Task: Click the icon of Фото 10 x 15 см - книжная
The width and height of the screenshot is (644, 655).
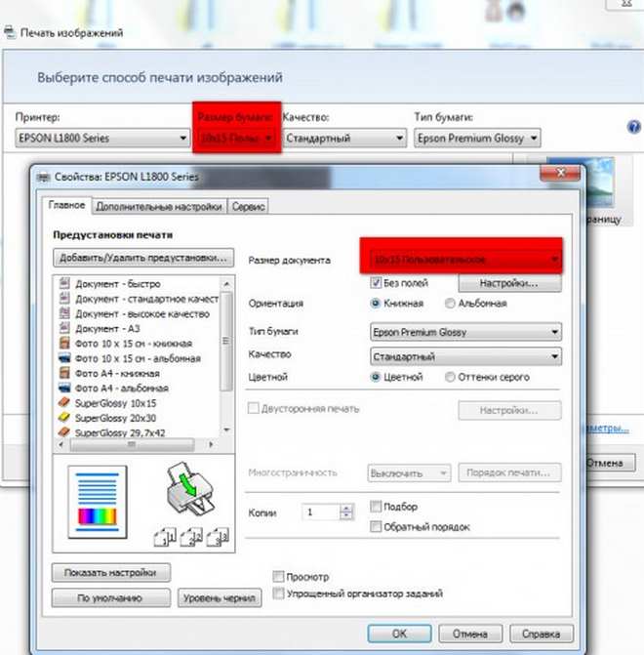Action: click(x=63, y=343)
